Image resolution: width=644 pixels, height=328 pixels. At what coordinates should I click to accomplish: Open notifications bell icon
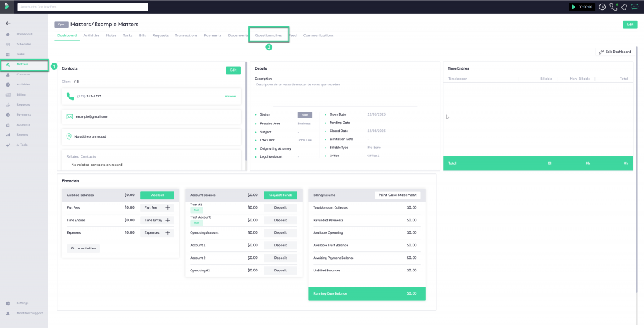[623, 7]
